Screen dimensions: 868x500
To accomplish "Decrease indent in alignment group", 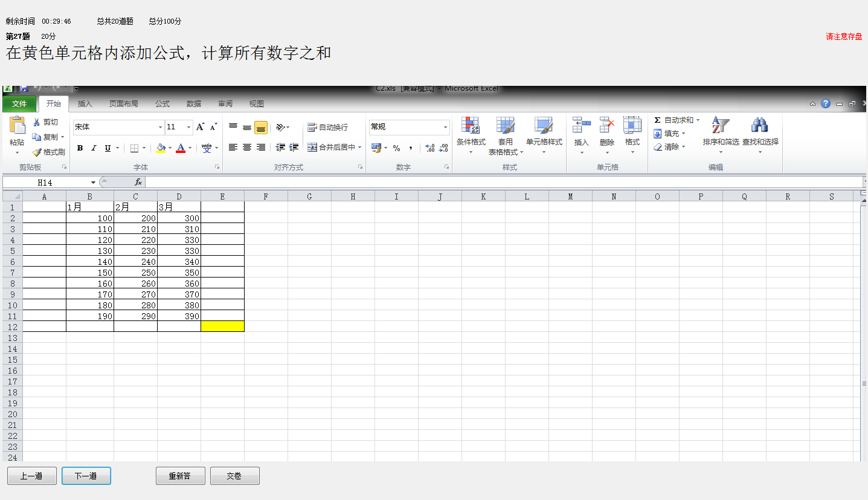I will click(x=280, y=148).
